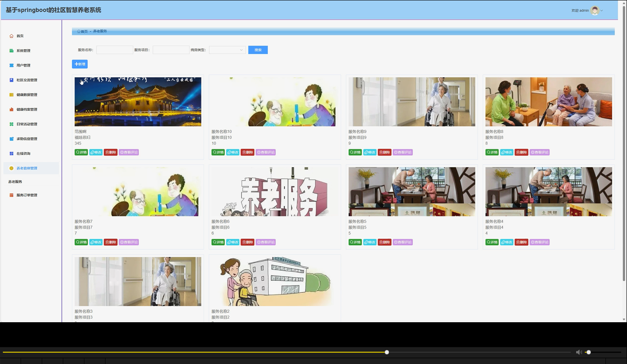Viewport: 627px width, 364px height.
Task: Click the 服务名称6 养老服务 thumbnail image
Action: (x=275, y=192)
